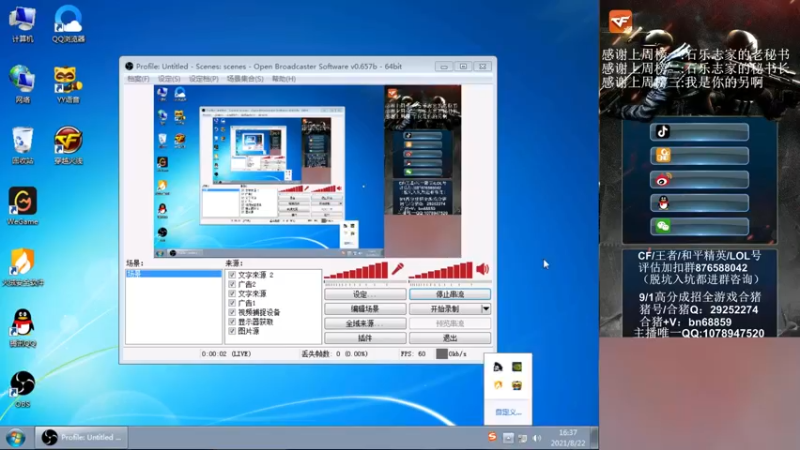
Task: Click OBS title bar app icon
Action: click(129, 66)
